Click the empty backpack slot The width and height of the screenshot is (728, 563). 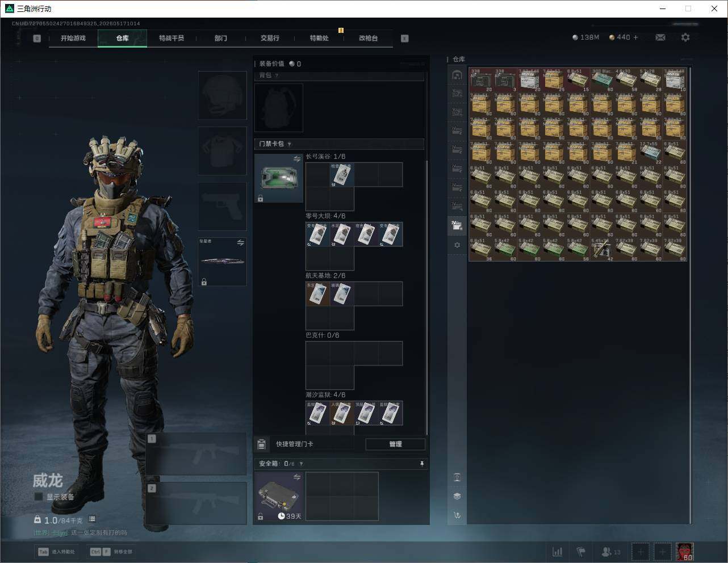point(279,108)
